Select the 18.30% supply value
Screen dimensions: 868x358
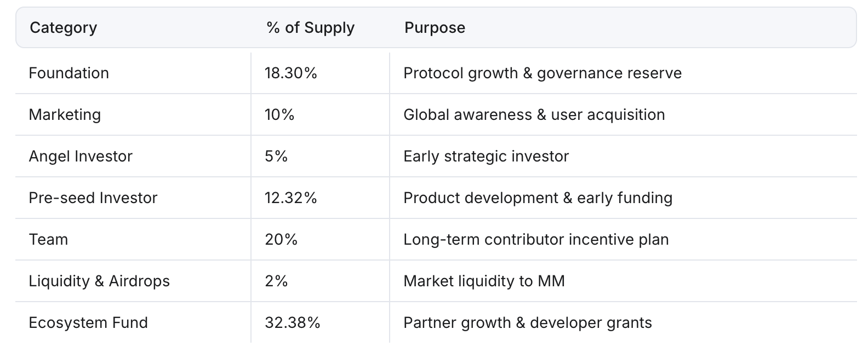[291, 73]
